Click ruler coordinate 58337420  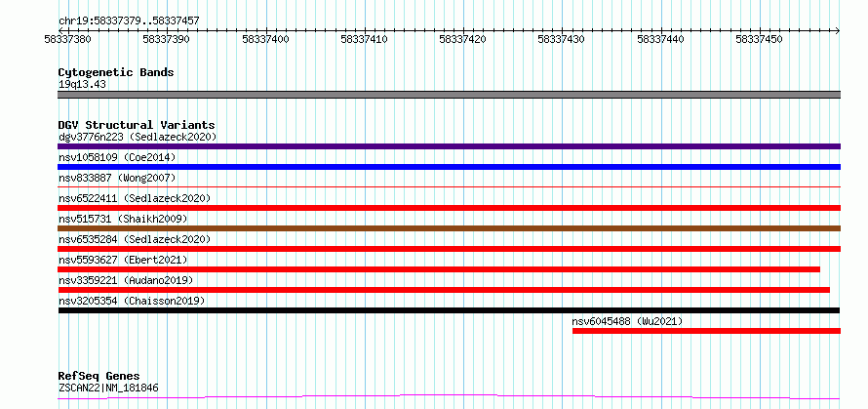(462, 39)
